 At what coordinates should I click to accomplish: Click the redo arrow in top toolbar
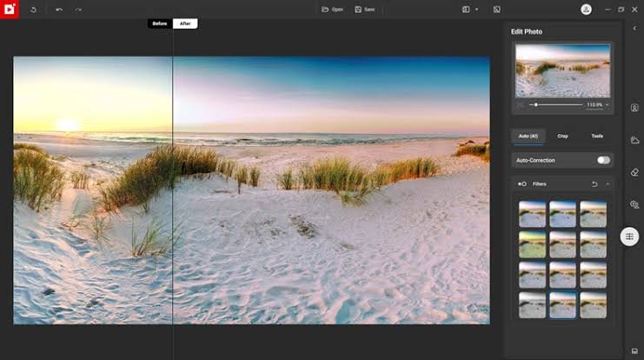78,10
